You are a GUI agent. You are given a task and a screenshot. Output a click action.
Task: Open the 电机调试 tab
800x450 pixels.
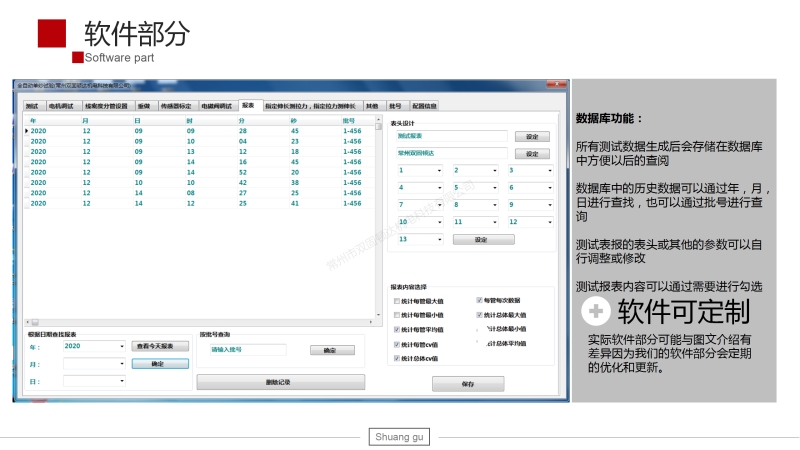[x=62, y=105]
